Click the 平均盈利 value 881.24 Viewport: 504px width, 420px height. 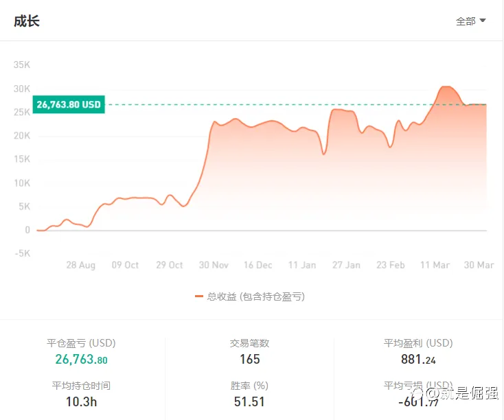pos(417,360)
